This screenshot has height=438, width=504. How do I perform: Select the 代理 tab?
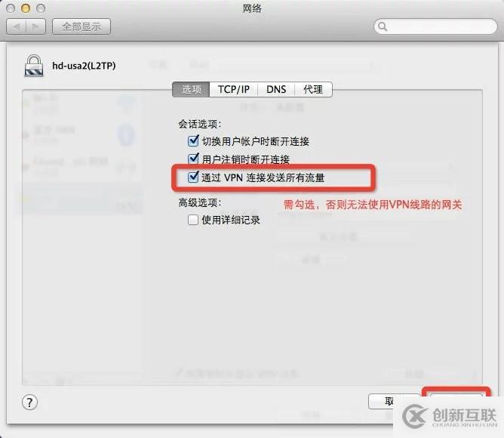(x=313, y=89)
